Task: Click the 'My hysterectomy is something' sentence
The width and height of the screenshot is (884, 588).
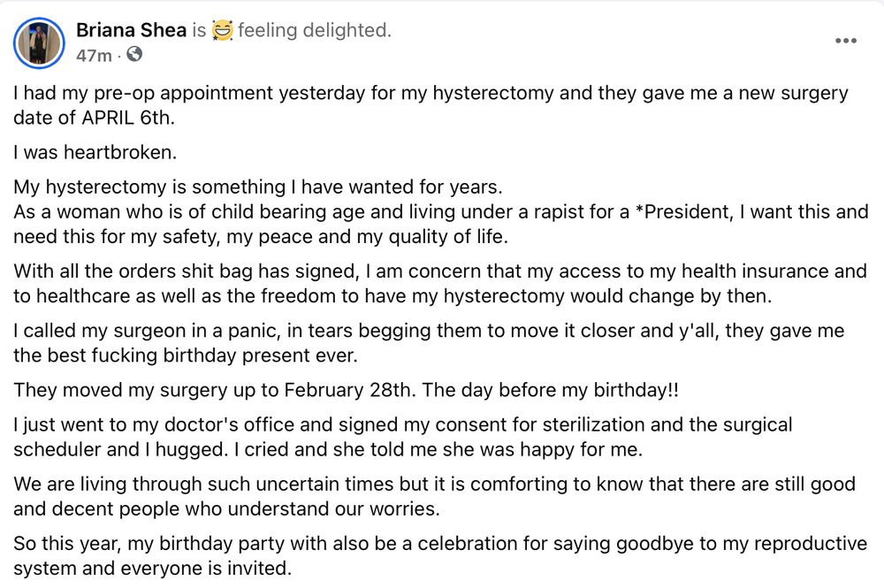Action: [149, 187]
